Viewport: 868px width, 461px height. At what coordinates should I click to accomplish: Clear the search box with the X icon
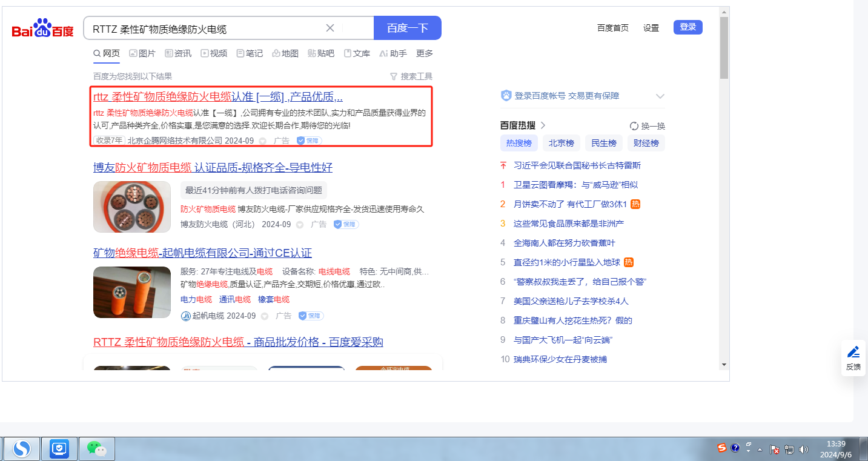pyautogui.click(x=330, y=28)
